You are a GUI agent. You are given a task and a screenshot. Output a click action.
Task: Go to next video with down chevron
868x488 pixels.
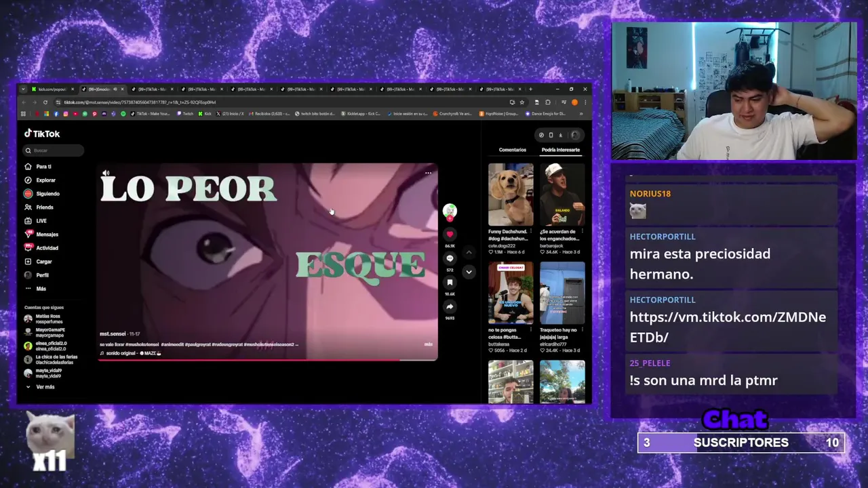pos(469,272)
